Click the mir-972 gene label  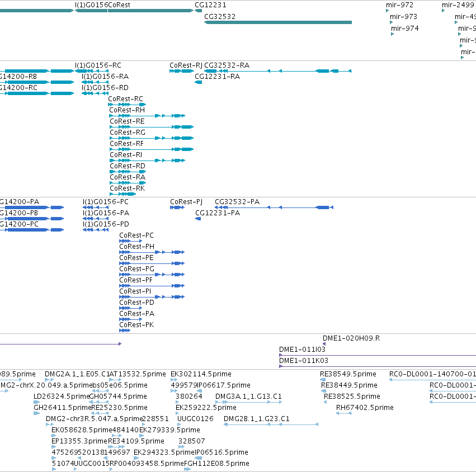(x=399, y=5)
